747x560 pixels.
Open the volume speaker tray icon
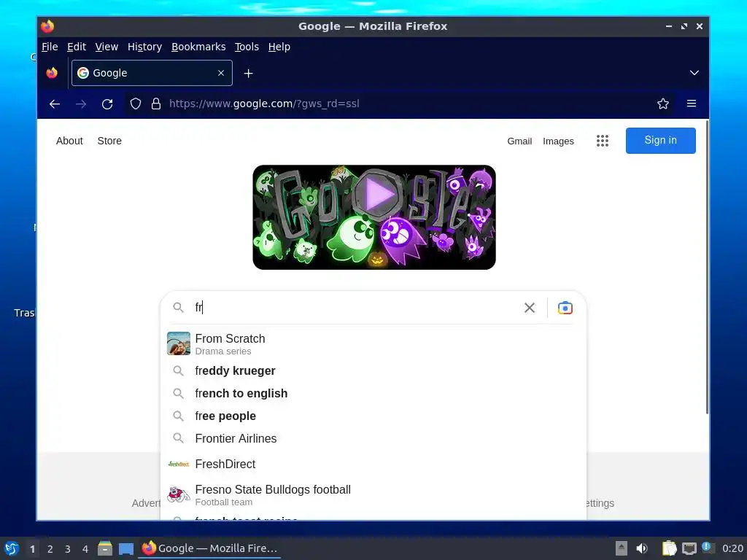click(x=642, y=548)
